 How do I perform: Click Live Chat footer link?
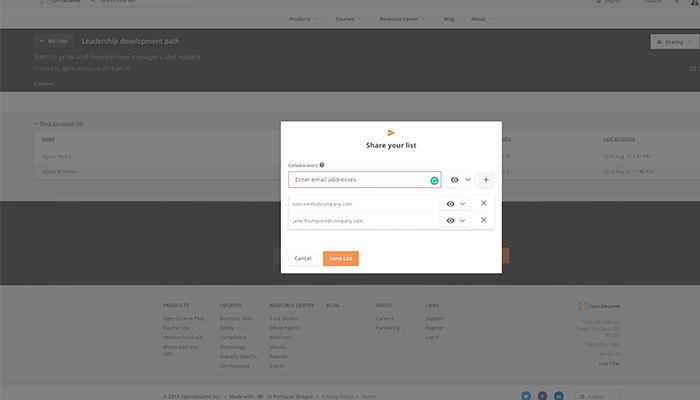point(609,364)
